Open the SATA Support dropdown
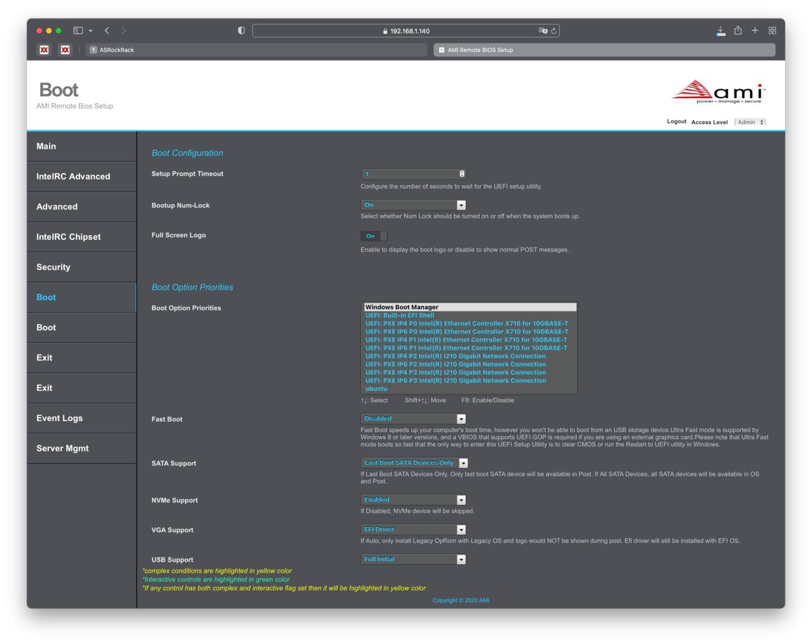The width and height of the screenshot is (812, 644). (x=414, y=463)
